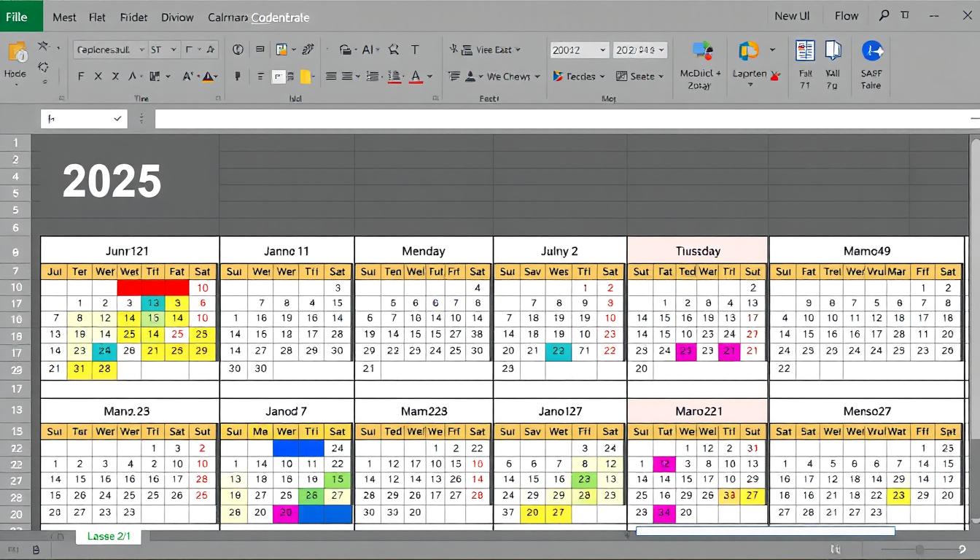Click the Hode paste icon
The height and width of the screenshot is (560, 980).
click(x=15, y=52)
